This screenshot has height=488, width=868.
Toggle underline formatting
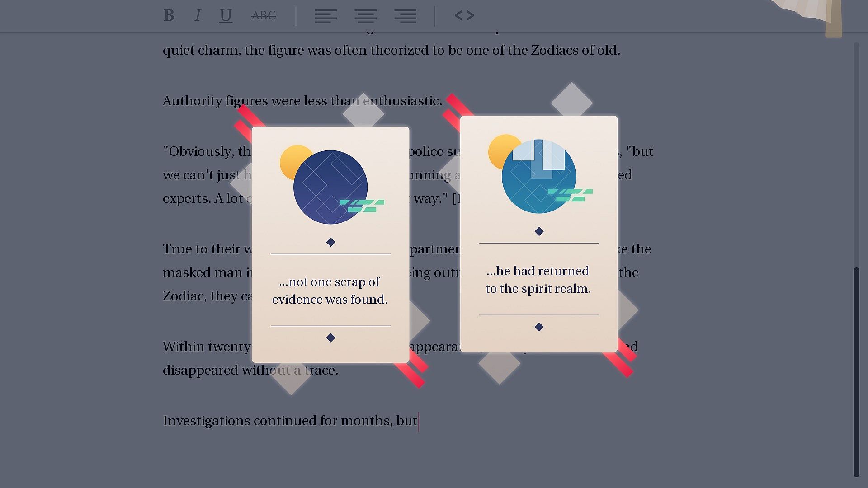tap(226, 16)
